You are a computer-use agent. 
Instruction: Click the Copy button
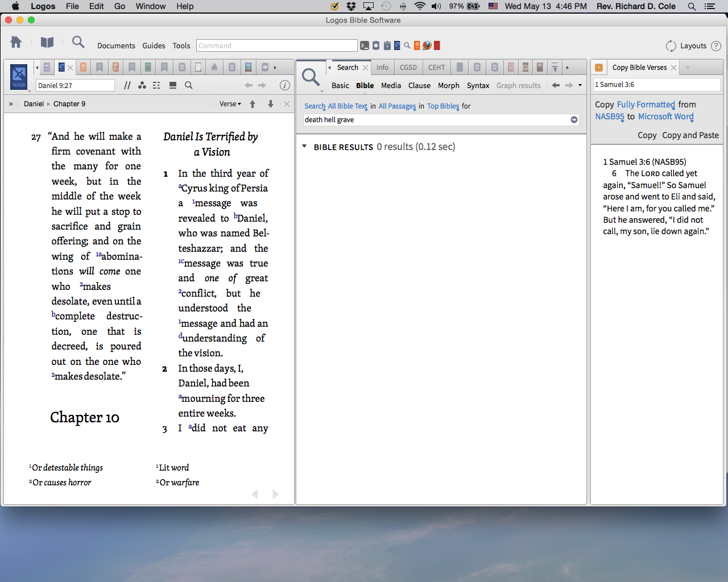647,135
